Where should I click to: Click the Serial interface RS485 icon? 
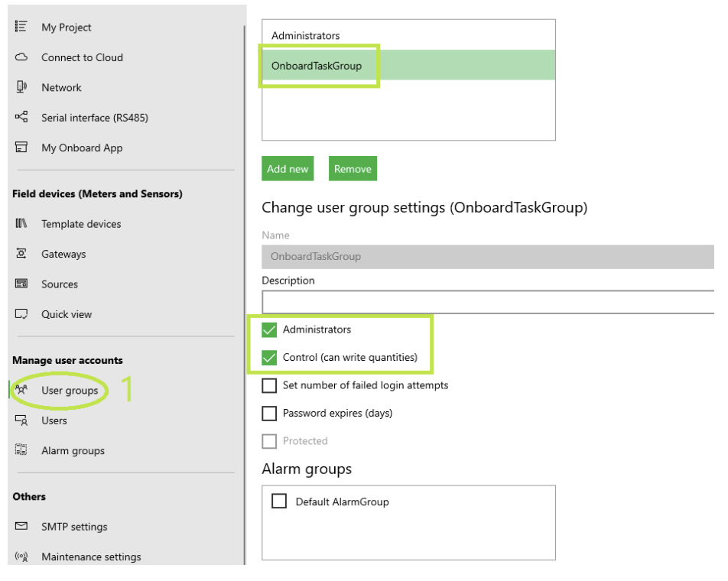pyautogui.click(x=21, y=117)
